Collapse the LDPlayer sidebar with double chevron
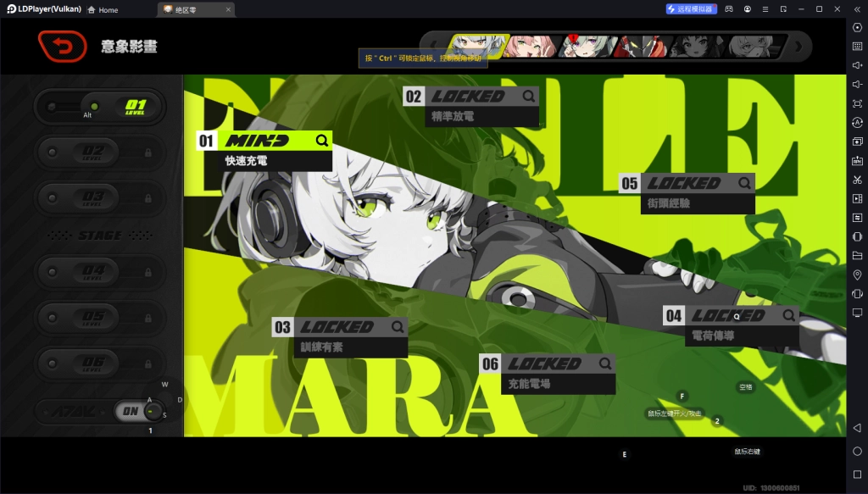 click(856, 9)
